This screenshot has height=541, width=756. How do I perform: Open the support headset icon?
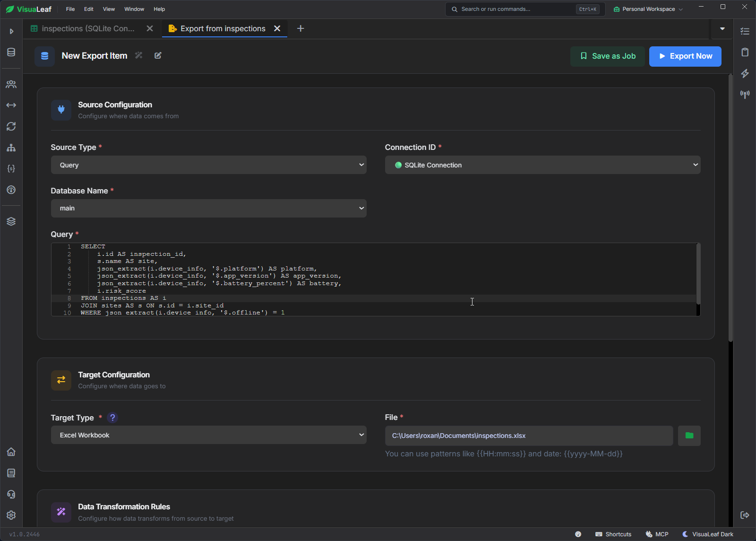11,494
